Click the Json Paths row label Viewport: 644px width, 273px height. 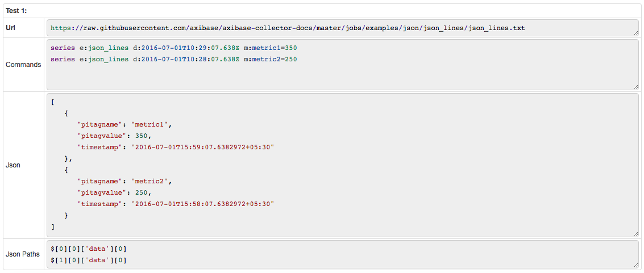click(x=23, y=254)
